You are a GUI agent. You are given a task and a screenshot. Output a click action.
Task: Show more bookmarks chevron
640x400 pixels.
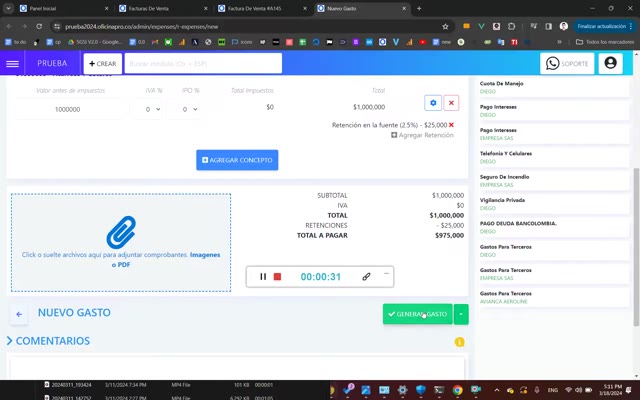559,42
